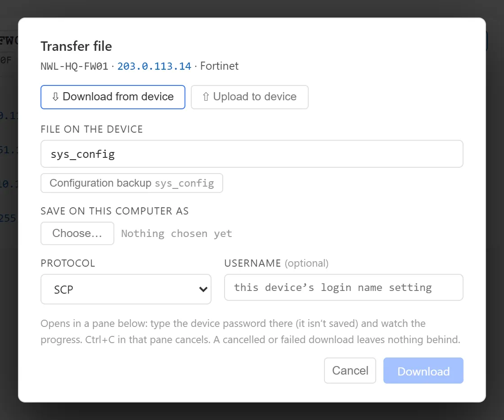Click the Fortinet vendor label
The width and height of the screenshot is (504, 420).
219,66
